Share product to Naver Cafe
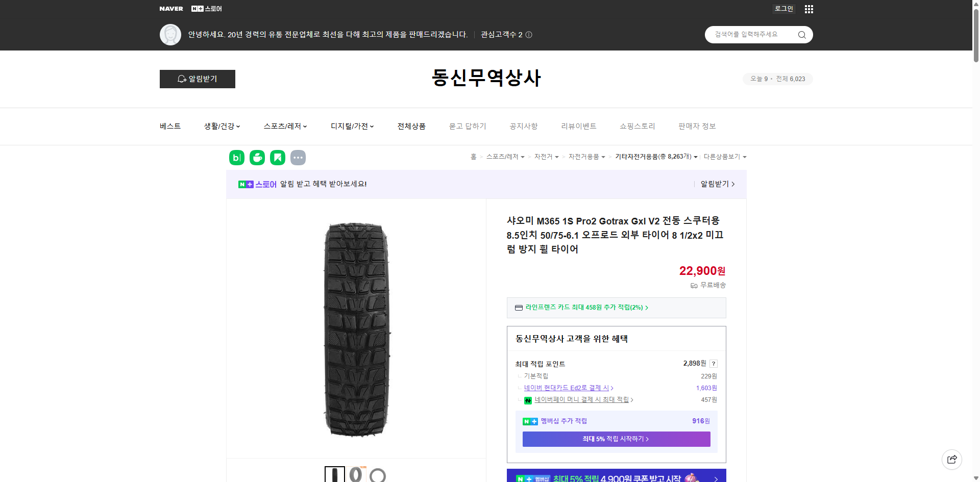This screenshot has height=482, width=980. [257, 158]
